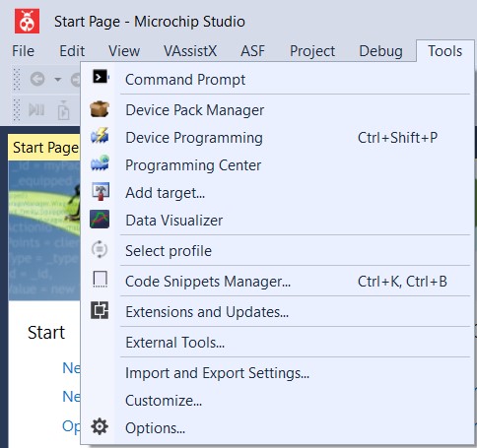Click the Device Programming lightning chip icon
The height and width of the screenshot is (448, 477).
coord(100,136)
